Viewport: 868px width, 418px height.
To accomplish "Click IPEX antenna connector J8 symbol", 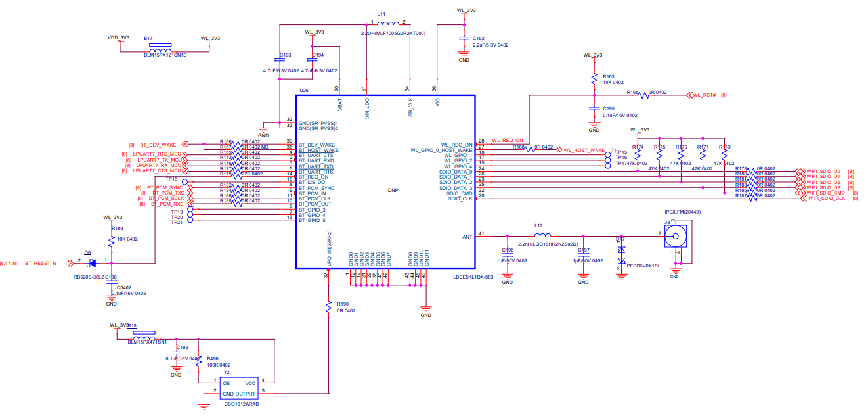I will point(676,237).
